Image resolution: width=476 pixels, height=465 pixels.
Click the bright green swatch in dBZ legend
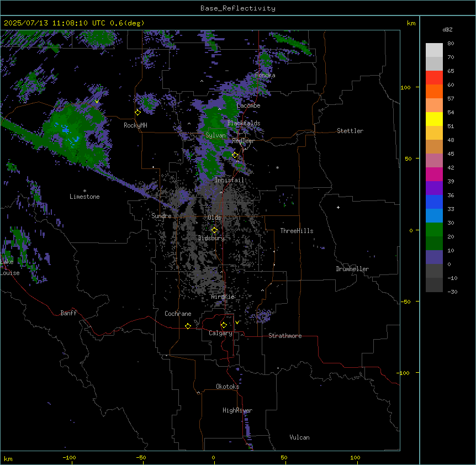pos(434,230)
